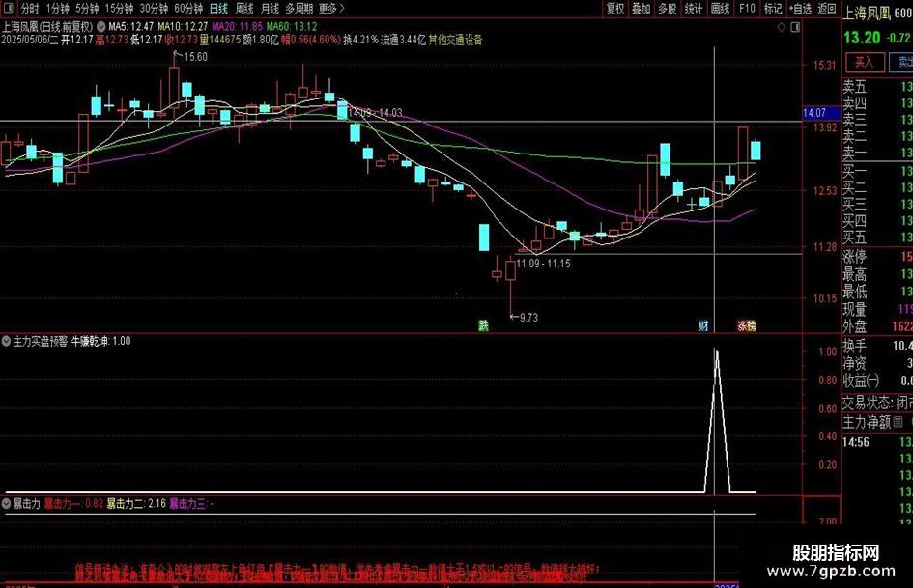Expand MA indicator settings chevron beside 上海凤凰
Image resolution: width=913 pixels, height=588 pixels.
point(101,27)
